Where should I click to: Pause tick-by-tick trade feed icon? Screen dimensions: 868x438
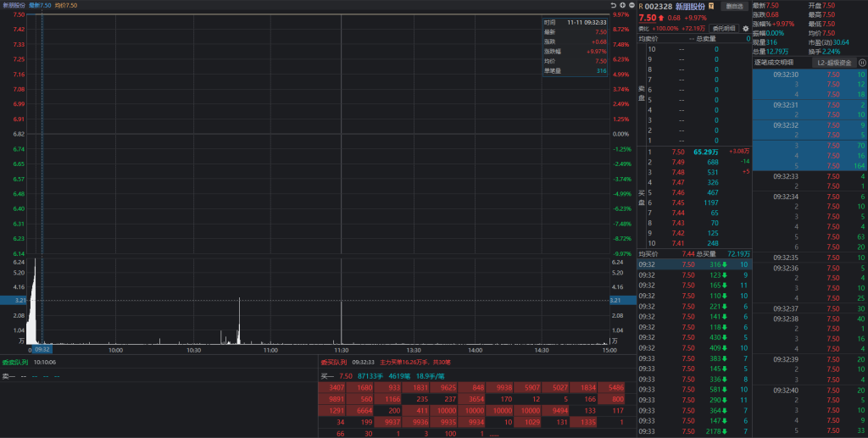(862, 62)
